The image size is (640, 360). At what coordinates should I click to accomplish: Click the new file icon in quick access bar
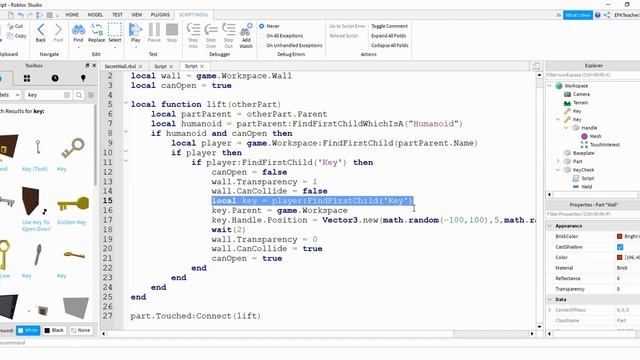point(11,15)
